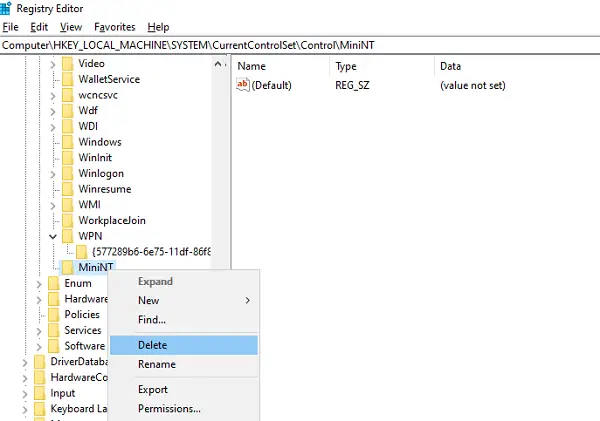Open the New submenu
The height and width of the screenshot is (421, 600).
(184, 300)
